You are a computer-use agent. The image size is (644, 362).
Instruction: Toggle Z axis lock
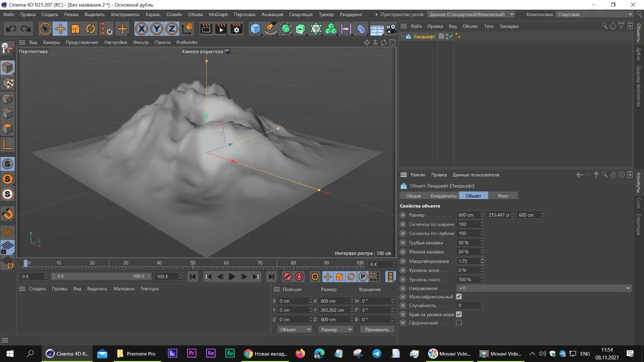pos(172,29)
